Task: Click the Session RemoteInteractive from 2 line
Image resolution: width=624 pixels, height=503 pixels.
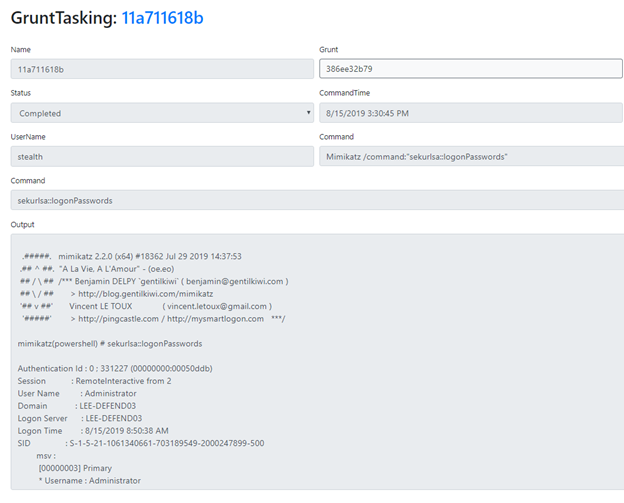Action: (x=94, y=381)
